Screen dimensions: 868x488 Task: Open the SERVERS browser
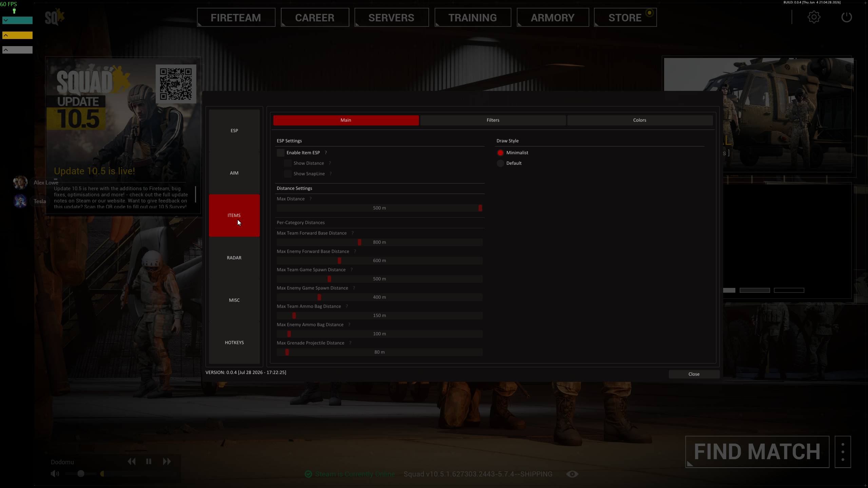391,17
